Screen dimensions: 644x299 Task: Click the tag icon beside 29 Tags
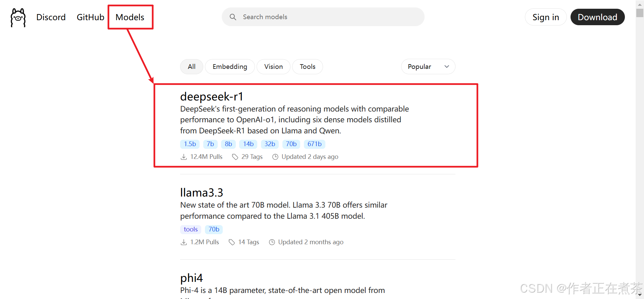[235, 157]
